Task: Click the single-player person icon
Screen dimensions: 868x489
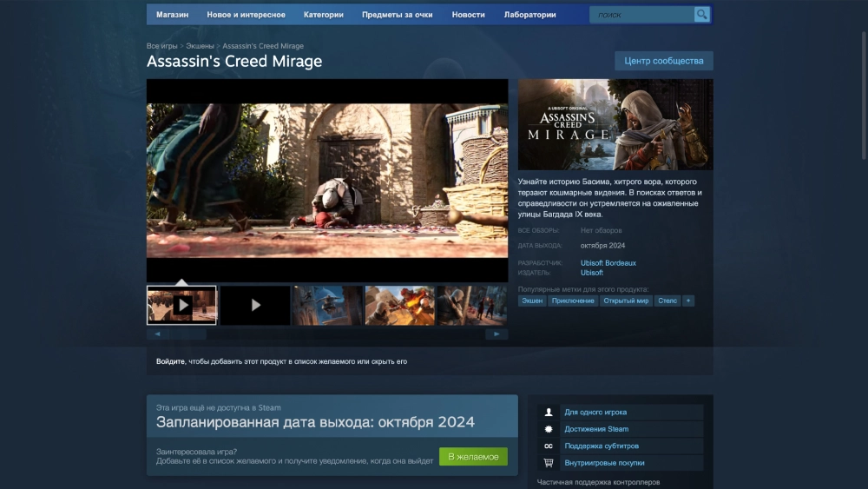Action: tap(548, 413)
